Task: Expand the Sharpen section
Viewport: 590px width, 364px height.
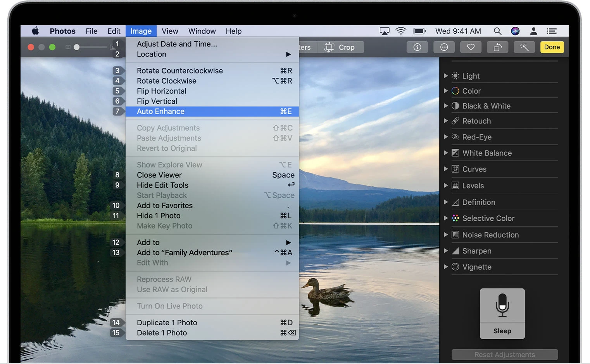Action: click(446, 251)
